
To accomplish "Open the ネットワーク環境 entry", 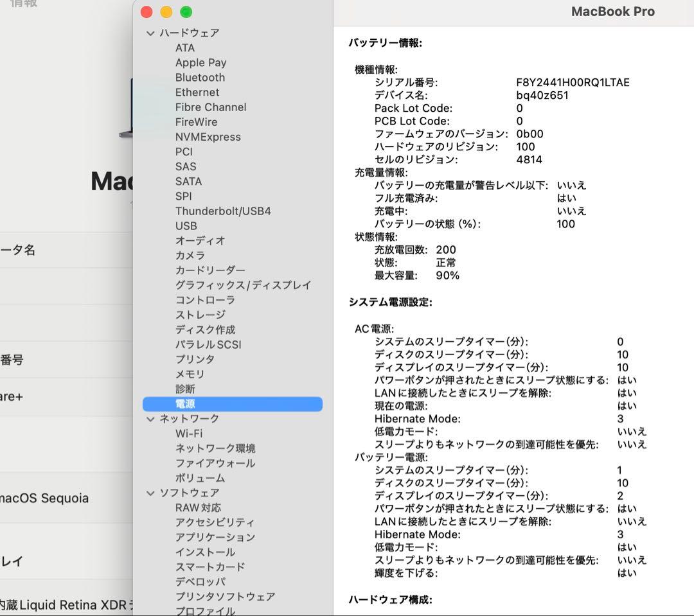I will [215, 449].
